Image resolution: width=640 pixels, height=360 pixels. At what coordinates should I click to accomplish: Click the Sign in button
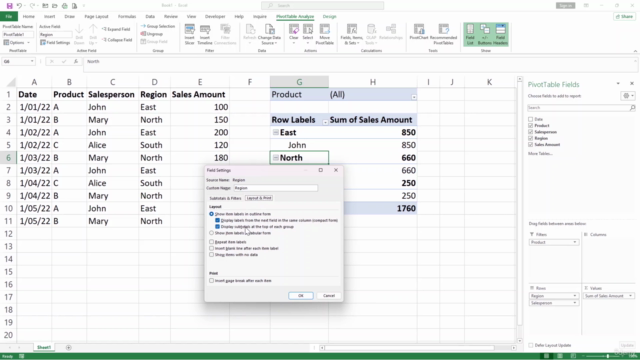point(565,6)
